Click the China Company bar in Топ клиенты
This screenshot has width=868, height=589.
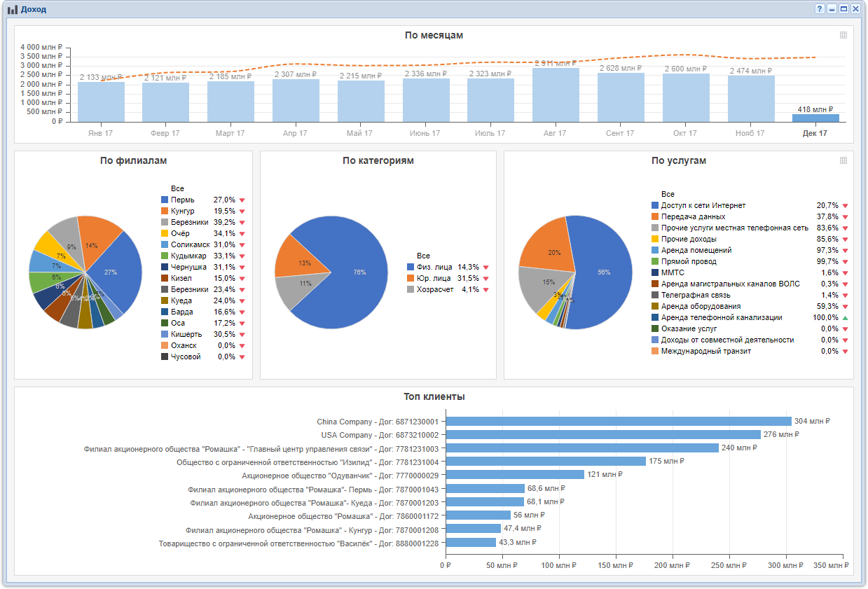[619, 422]
